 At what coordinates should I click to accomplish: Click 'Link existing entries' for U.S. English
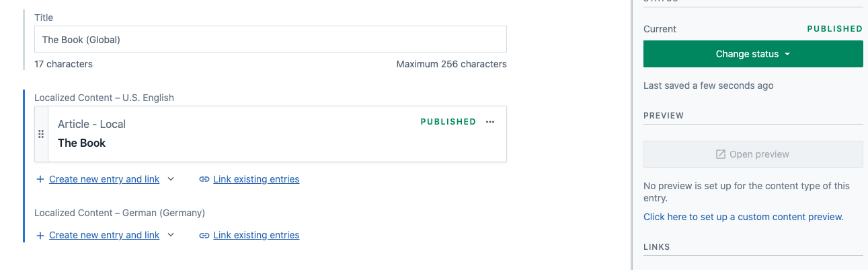[256, 179]
